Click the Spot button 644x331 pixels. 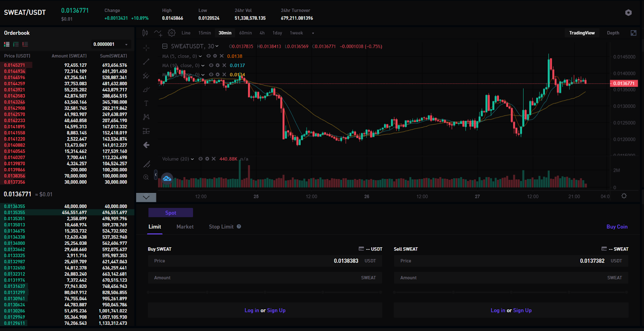[x=171, y=213]
